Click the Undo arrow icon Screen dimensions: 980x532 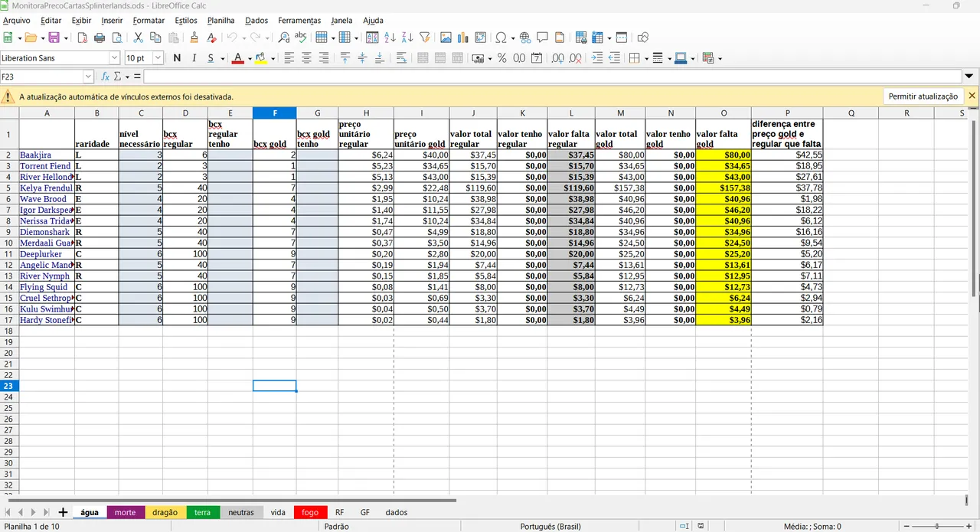click(x=231, y=38)
